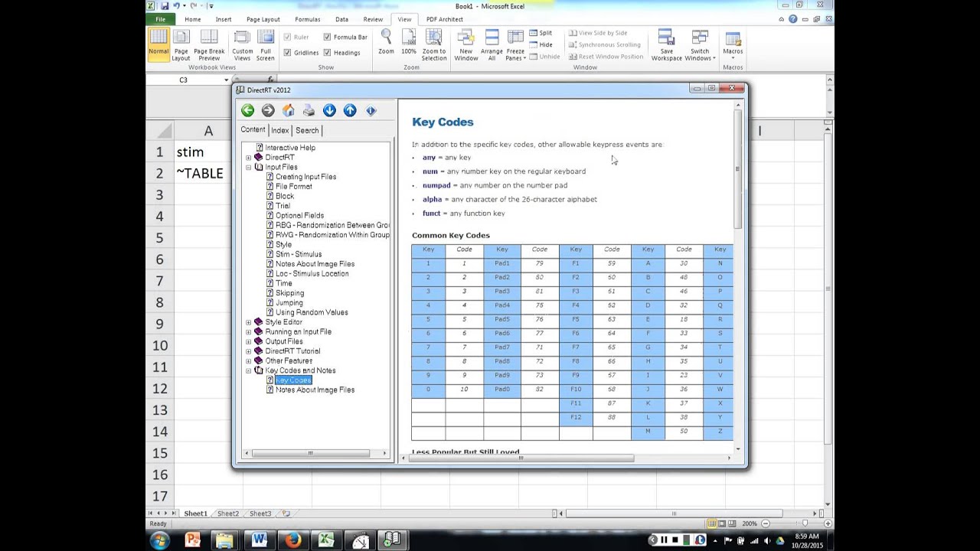980x551 pixels.
Task: Collapse the Key Codes and Notes node
Action: [248, 370]
